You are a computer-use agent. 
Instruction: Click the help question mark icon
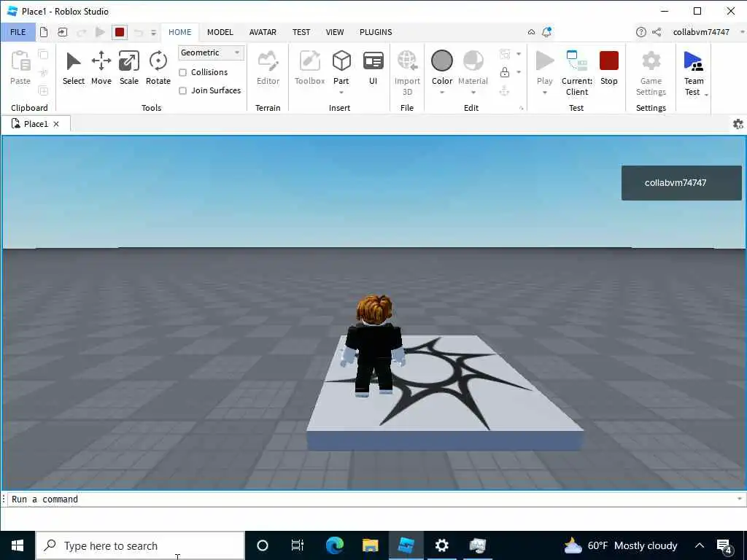click(640, 32)
